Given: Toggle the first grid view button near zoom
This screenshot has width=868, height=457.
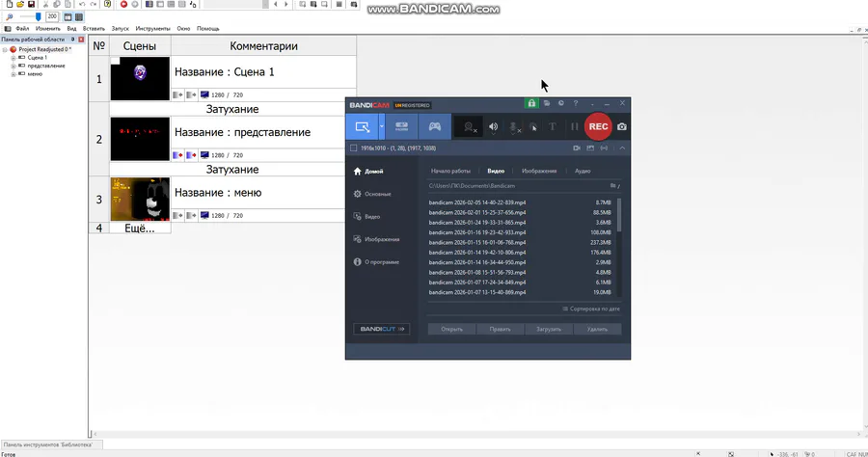Looking at the screenshot, I should click(x=68, y=17).
